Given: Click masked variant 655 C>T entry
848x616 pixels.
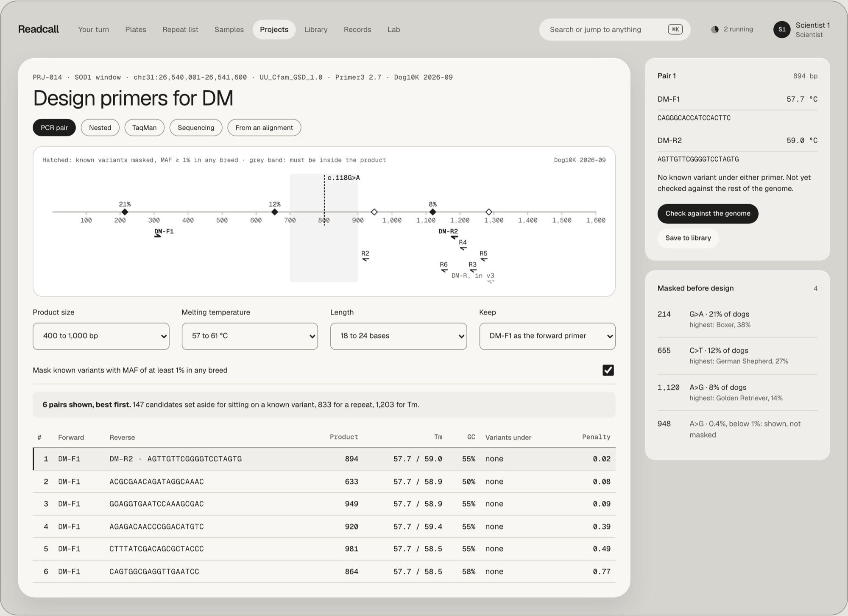Looking at the screenshot, I should (x=737, y=356).
